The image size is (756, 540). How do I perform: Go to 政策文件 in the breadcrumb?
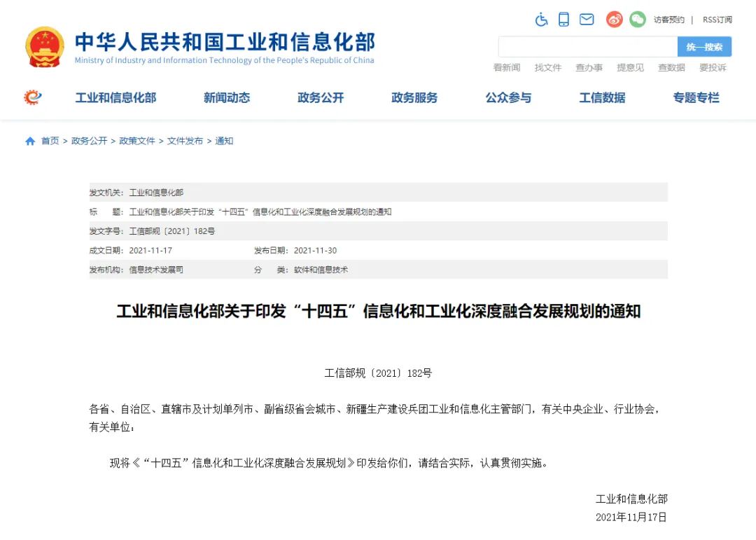(137, 141)
